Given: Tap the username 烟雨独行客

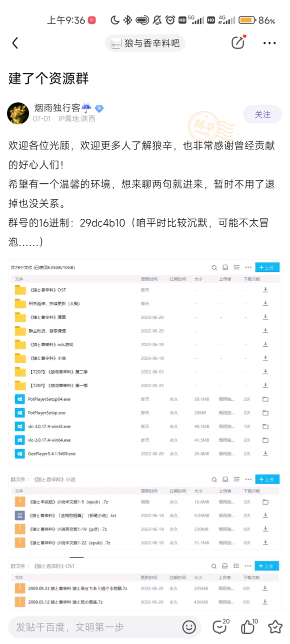Looking at the screenshot, I should [x=57, y=108].
